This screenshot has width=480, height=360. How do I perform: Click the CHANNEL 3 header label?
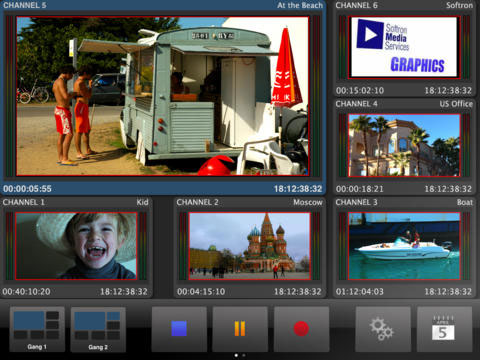point(357,202)
